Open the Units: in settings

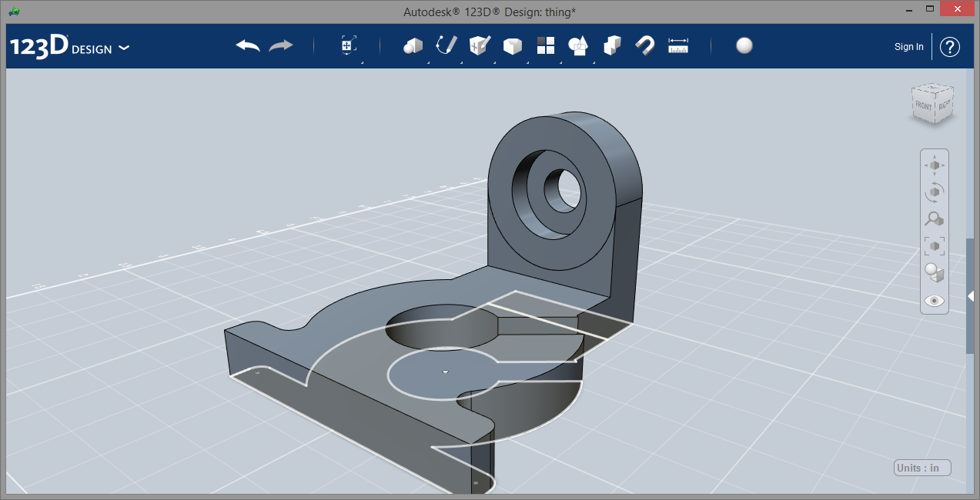923,468
